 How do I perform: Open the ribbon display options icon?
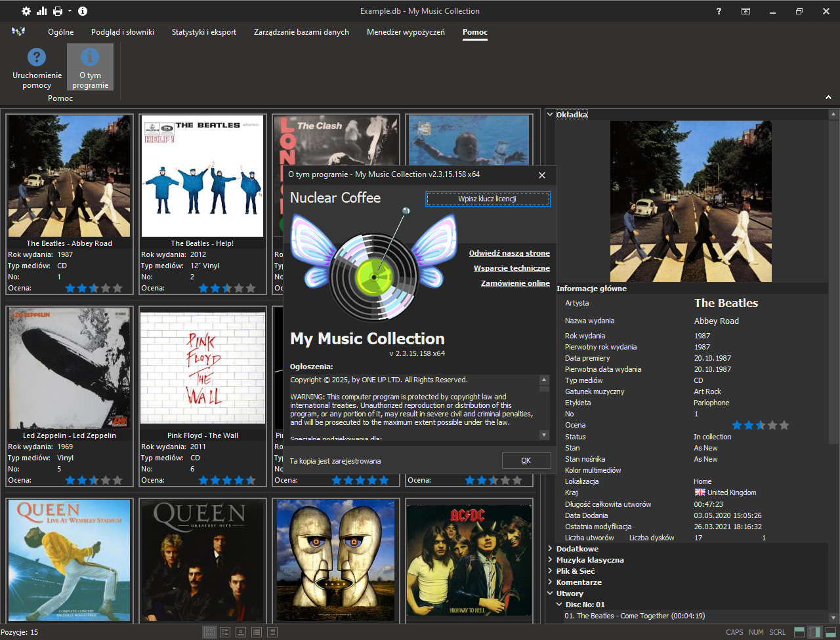[746, 11]
